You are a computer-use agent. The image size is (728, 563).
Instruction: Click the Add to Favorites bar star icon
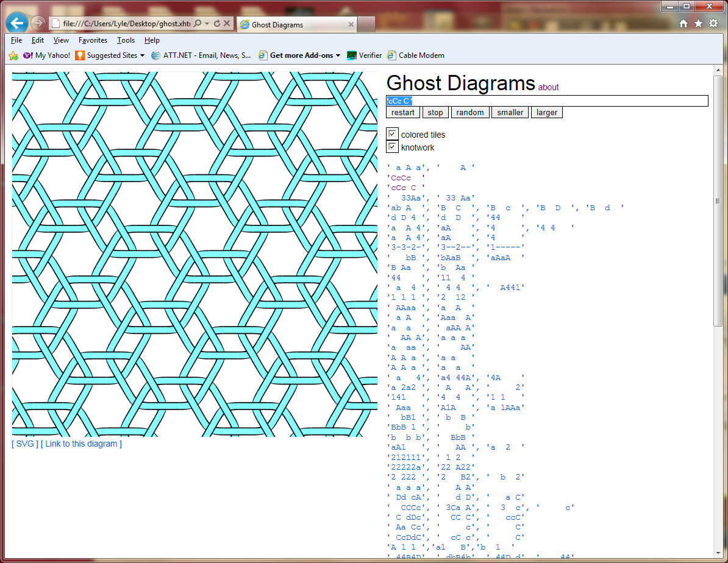(x=13, y=55)
